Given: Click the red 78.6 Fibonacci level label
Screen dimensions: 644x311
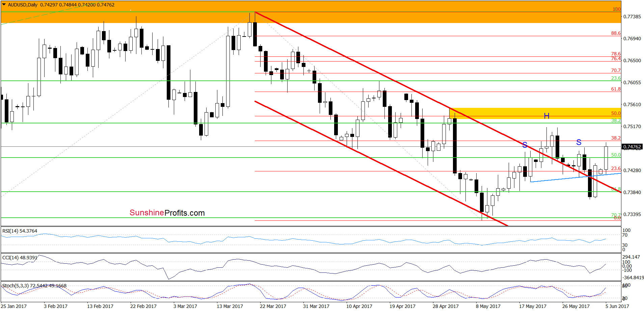Looking at the screenshot, I should [616, 54].
